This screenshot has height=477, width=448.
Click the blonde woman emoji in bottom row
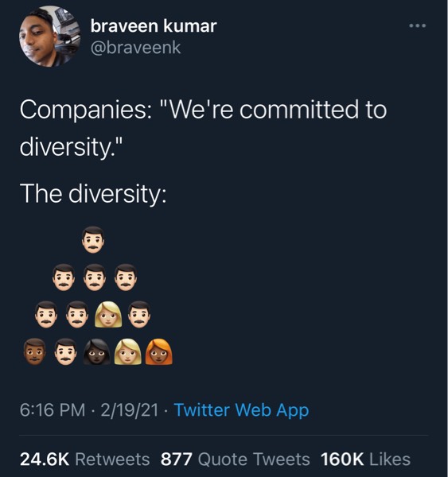(x=128, y=351)
